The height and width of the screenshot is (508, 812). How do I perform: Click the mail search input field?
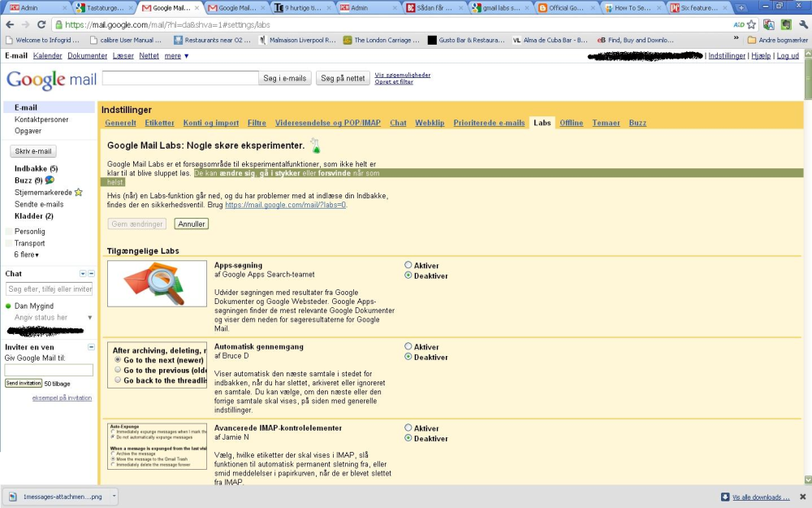(180, 78)
